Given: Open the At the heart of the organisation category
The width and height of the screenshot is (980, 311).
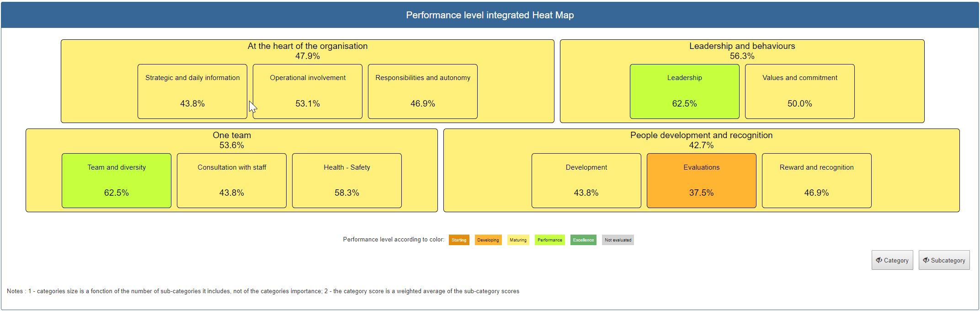Looking at the screenshot, I should click(307, 46).
